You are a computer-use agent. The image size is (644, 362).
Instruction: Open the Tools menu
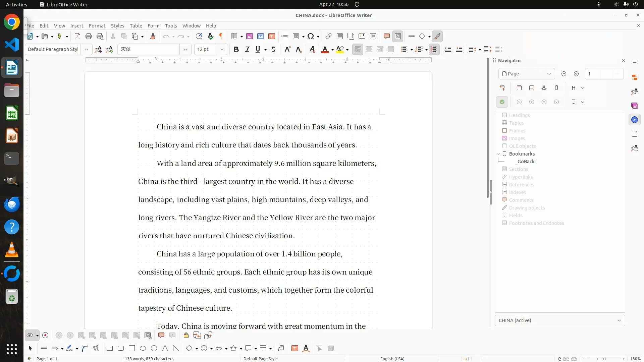[171, 25]
